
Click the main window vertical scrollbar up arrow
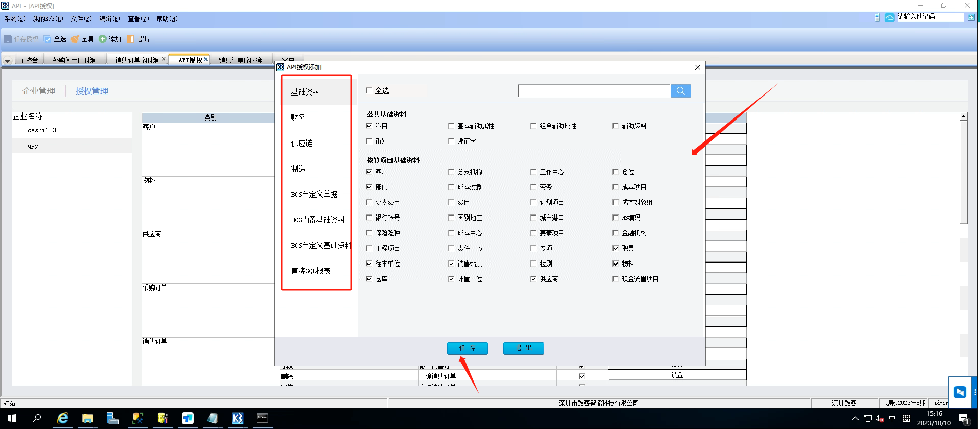click(963, 116)
